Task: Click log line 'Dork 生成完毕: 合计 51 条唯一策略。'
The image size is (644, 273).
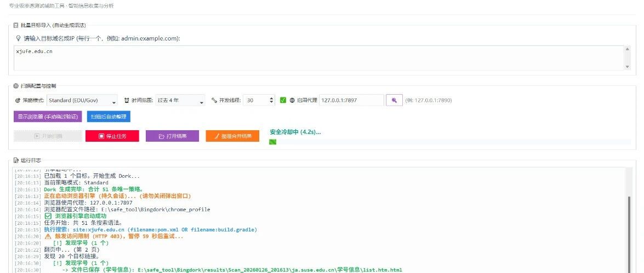Action: 93,189
